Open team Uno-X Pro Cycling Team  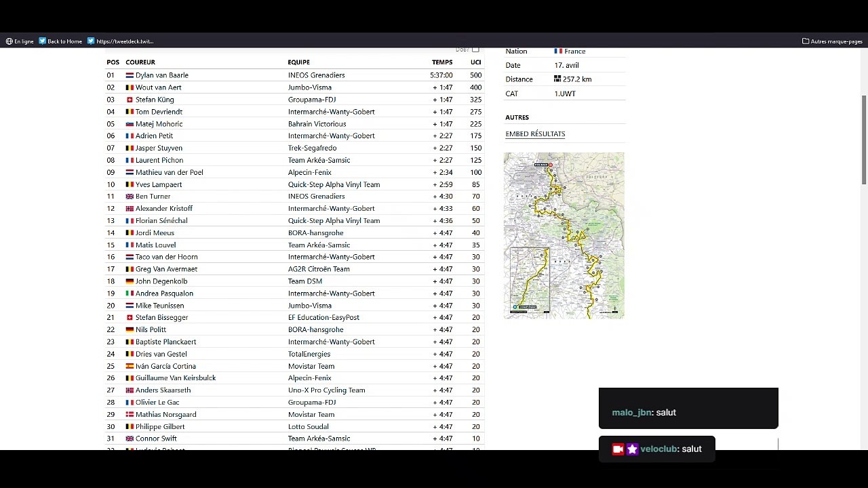[x=327, y=390]
